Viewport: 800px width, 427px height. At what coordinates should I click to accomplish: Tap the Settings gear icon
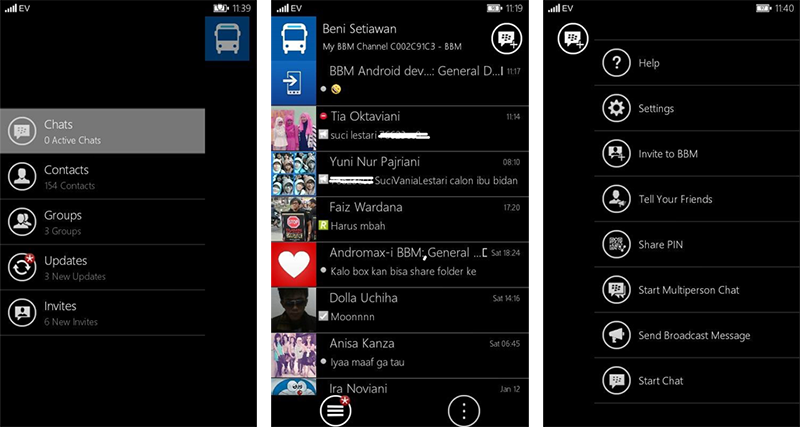click(x=616, y=109)
